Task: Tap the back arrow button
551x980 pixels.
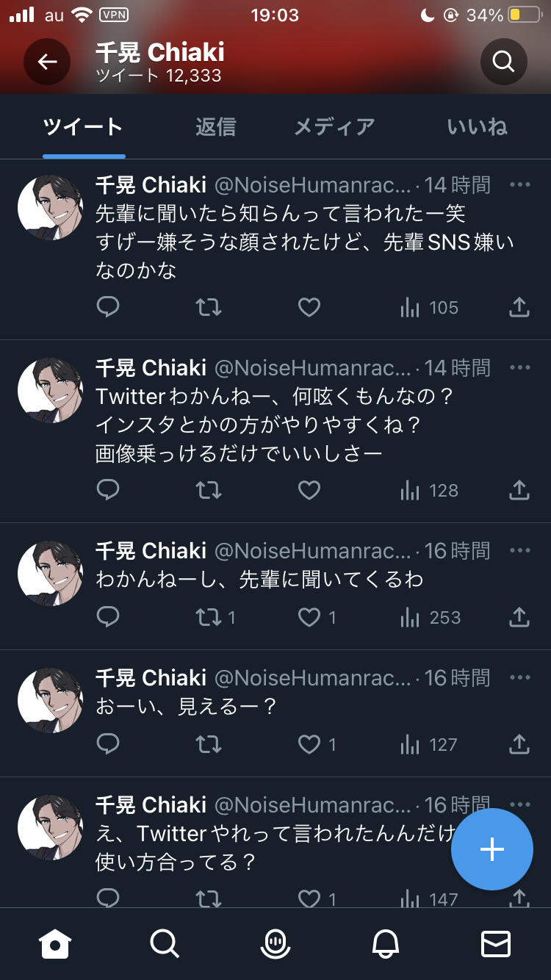Action: point(47,62)
